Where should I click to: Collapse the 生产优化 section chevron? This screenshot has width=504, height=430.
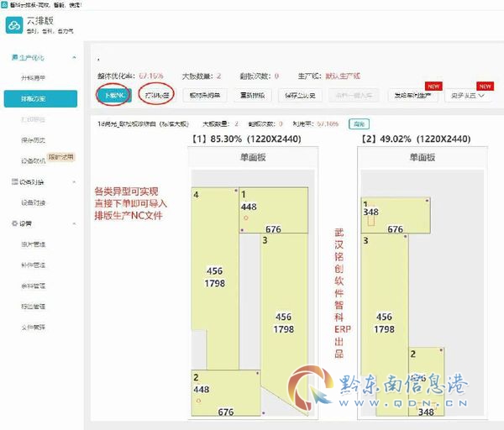point(74,57)
